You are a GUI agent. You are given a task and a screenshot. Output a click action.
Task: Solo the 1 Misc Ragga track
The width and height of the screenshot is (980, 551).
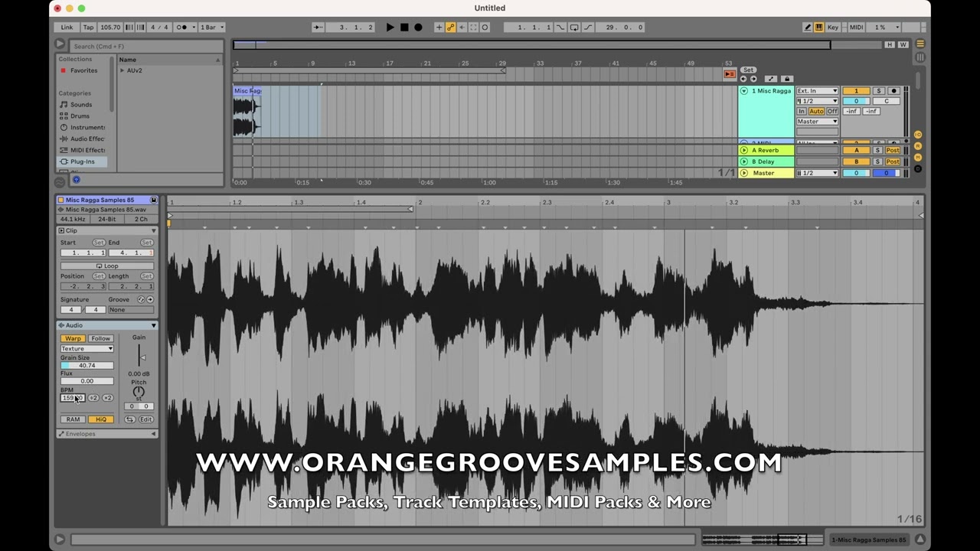click(879, 91)
